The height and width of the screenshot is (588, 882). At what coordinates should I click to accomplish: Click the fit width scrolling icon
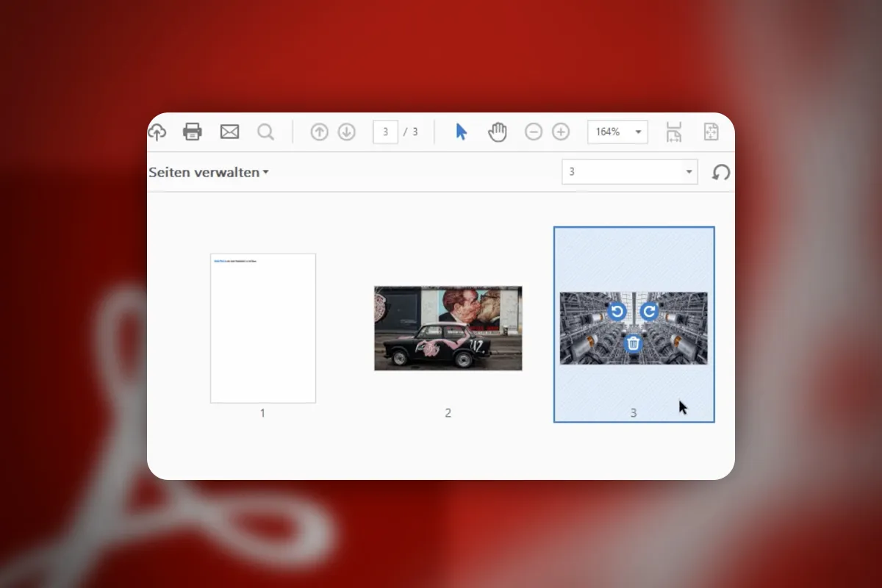(x=674, y=132)
